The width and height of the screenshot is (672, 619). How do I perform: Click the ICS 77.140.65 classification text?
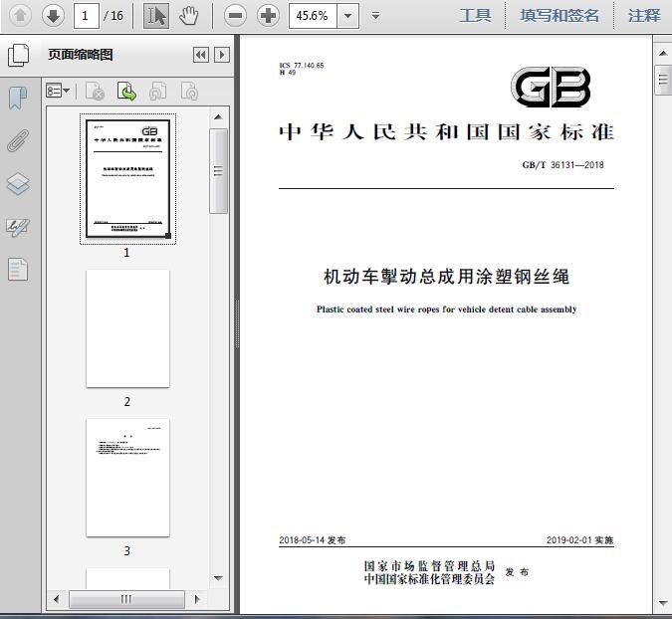[302, 65]
